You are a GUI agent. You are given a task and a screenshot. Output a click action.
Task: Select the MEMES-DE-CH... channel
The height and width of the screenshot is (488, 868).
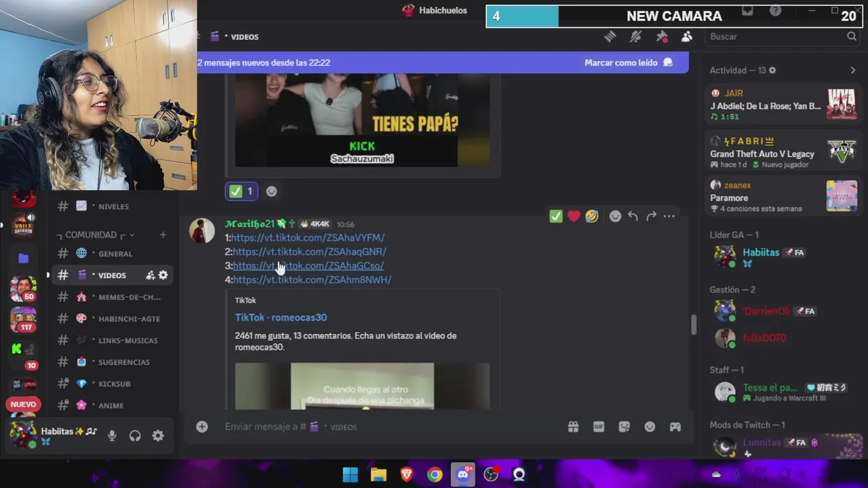click(x=112, y=297)
